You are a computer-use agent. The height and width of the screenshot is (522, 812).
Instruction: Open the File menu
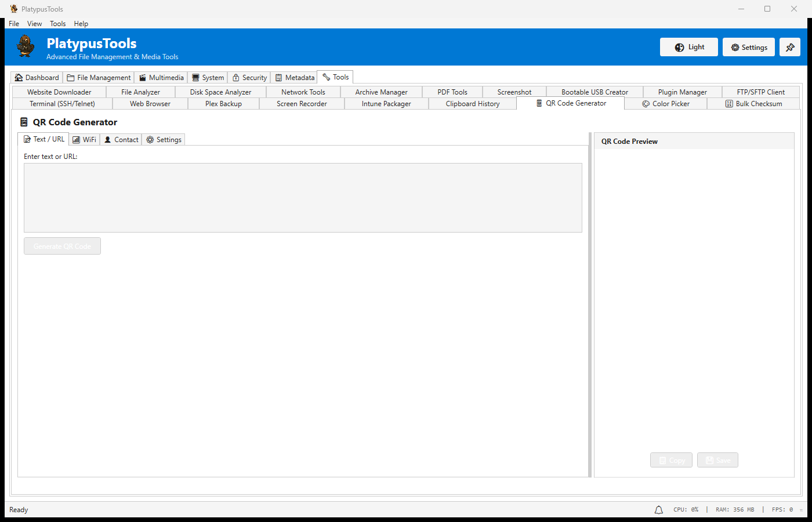click(14, 24)
